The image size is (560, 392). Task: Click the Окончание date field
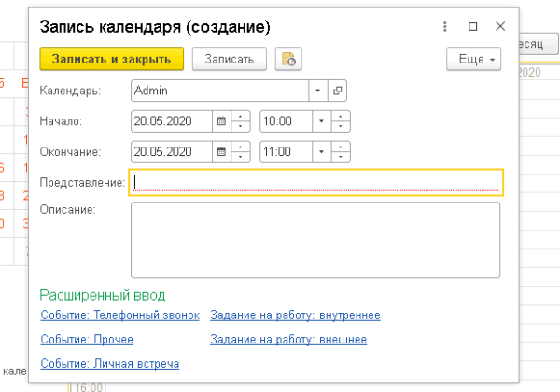(172, 152)
